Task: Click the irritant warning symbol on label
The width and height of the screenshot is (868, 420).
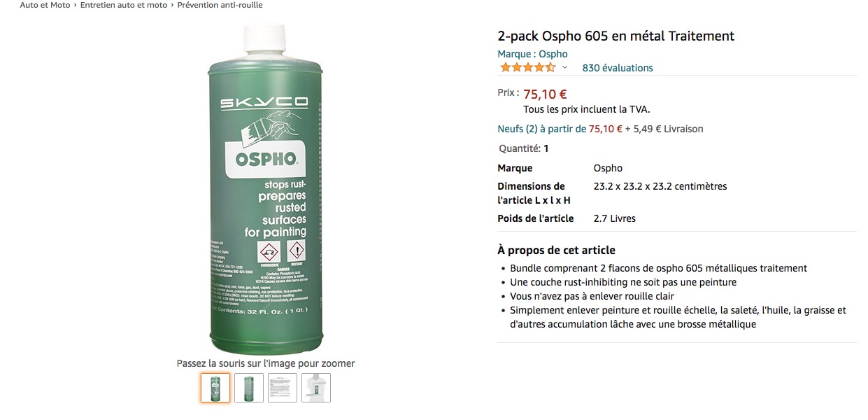Action: pos(297,252)
